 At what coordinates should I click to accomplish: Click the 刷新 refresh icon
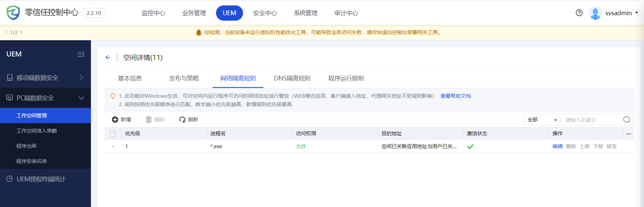point(182,120)
